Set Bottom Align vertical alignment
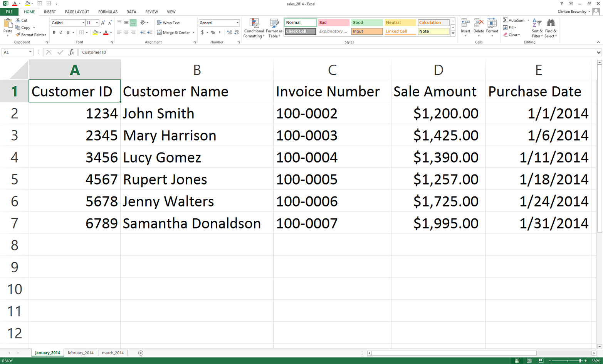 click(x=133, y=23)
